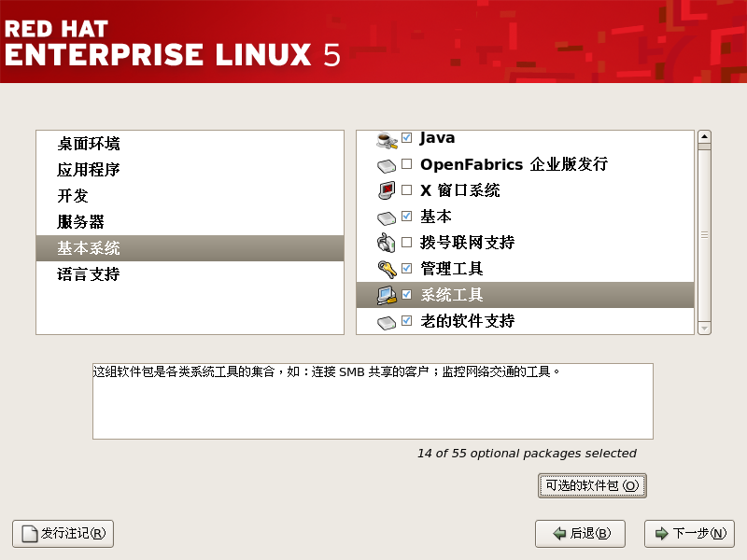Click the Java coffee cup icon
Viewport: 747px width, 560px height.
pos(387,140)
